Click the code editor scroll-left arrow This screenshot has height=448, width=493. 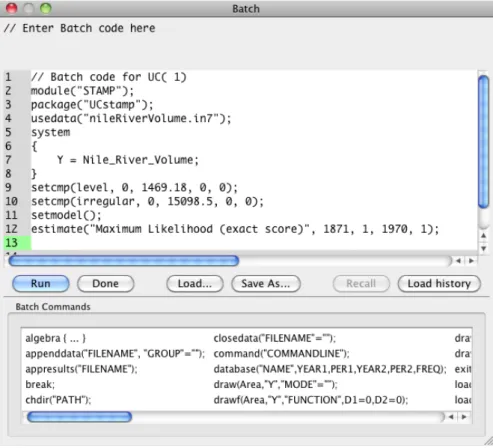[459, 261]
